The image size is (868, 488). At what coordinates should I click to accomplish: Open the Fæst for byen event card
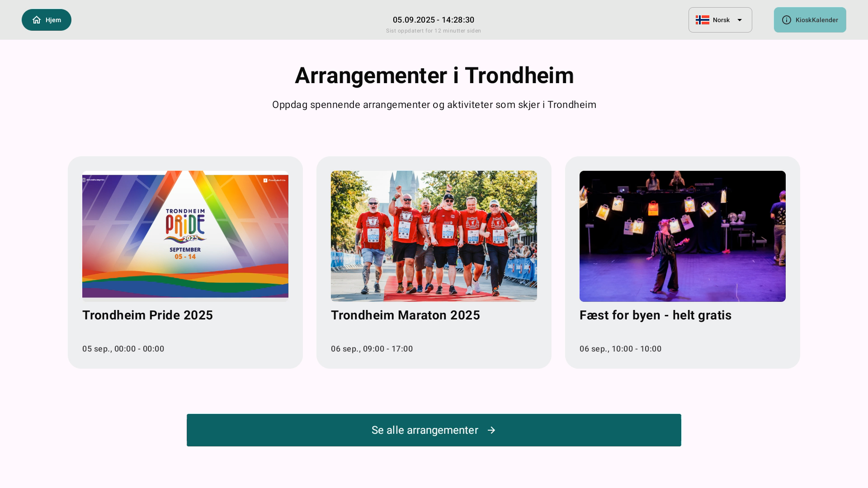click(683, 262)
